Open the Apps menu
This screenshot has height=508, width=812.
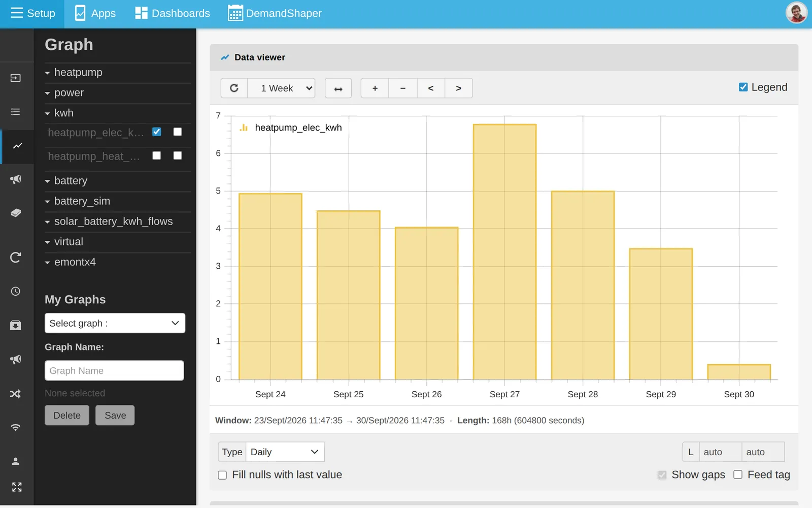pyautogui.click(x=95, y=14)
